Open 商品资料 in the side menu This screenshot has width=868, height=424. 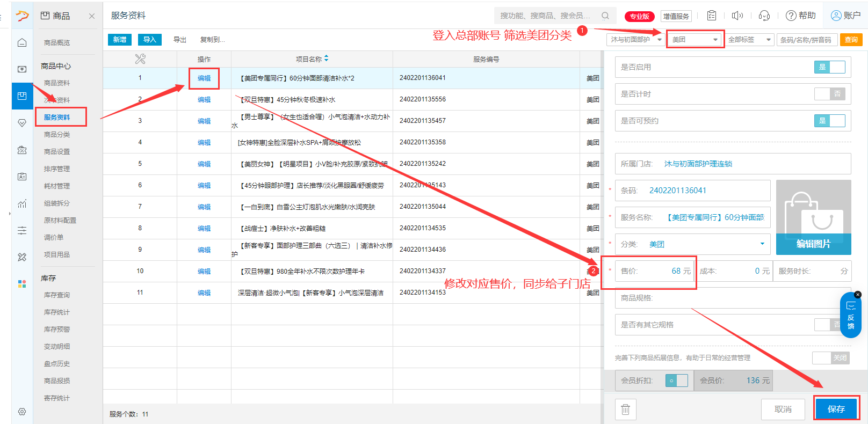click(x=57, y=83)
